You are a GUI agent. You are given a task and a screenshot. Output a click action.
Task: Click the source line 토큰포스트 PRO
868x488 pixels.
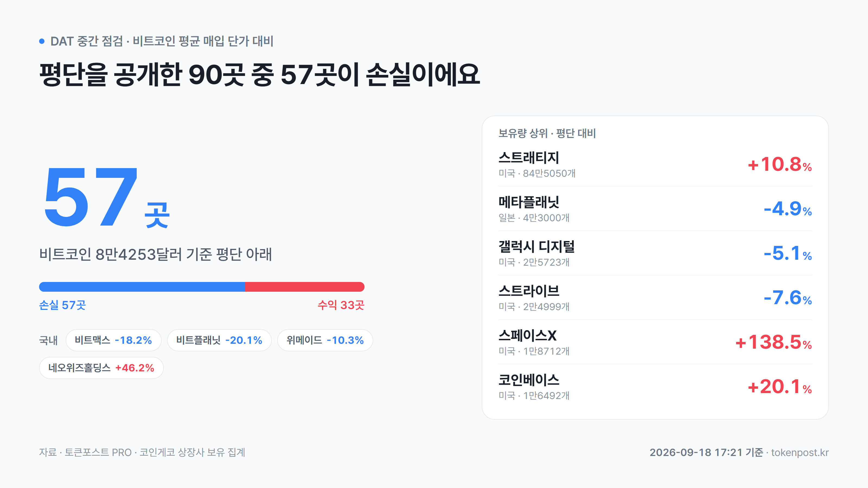98,452
